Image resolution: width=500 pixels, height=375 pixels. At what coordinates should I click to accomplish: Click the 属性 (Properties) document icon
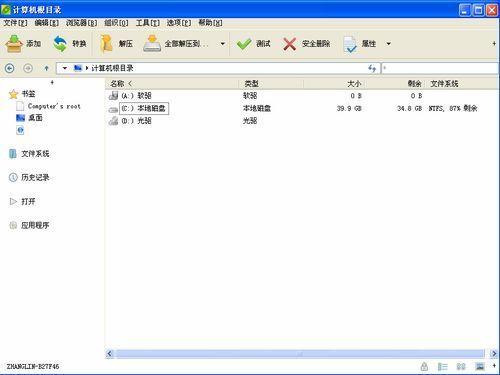point(350,44)
